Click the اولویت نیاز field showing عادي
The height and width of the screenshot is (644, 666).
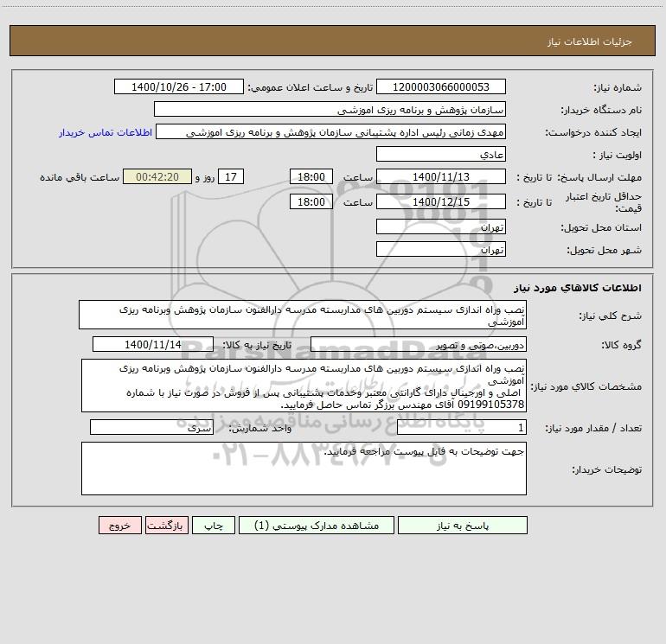pos(441,154)
